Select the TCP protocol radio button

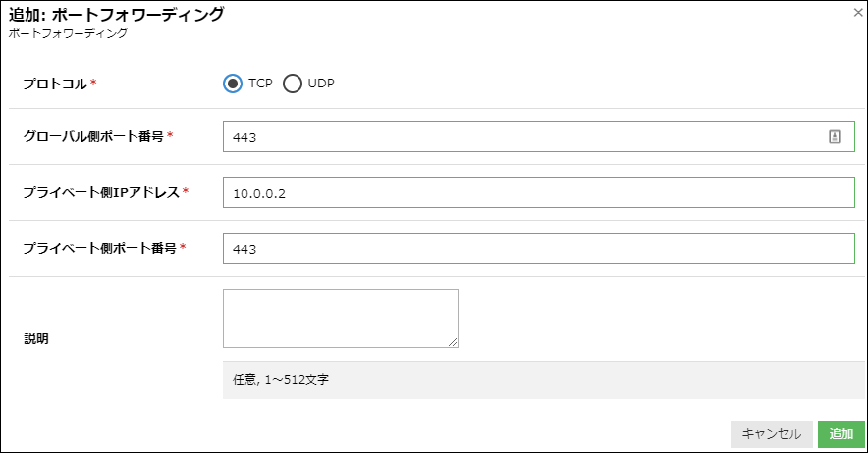233,84
